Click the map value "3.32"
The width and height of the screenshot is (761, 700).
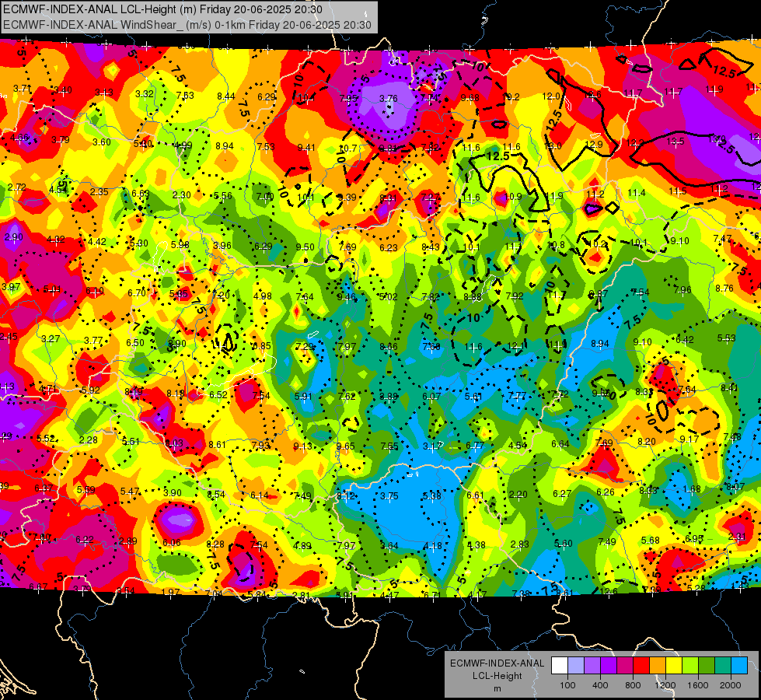pos(145,94)
